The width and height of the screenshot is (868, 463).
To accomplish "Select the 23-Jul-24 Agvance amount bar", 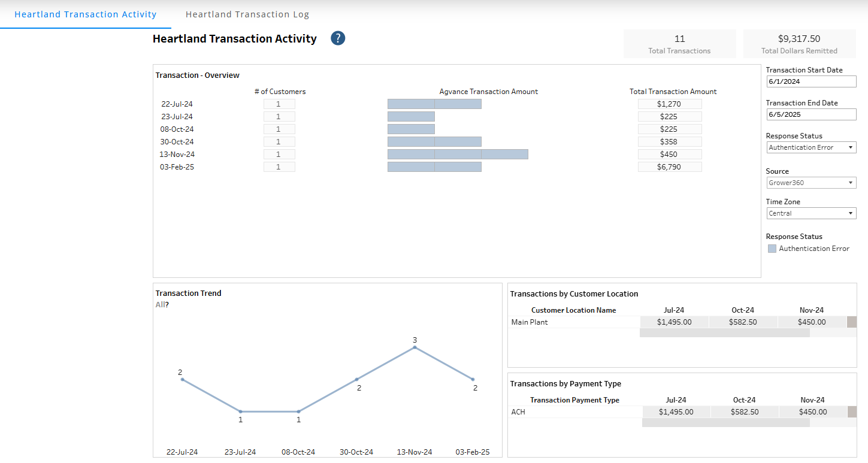I will coord(411,117).
